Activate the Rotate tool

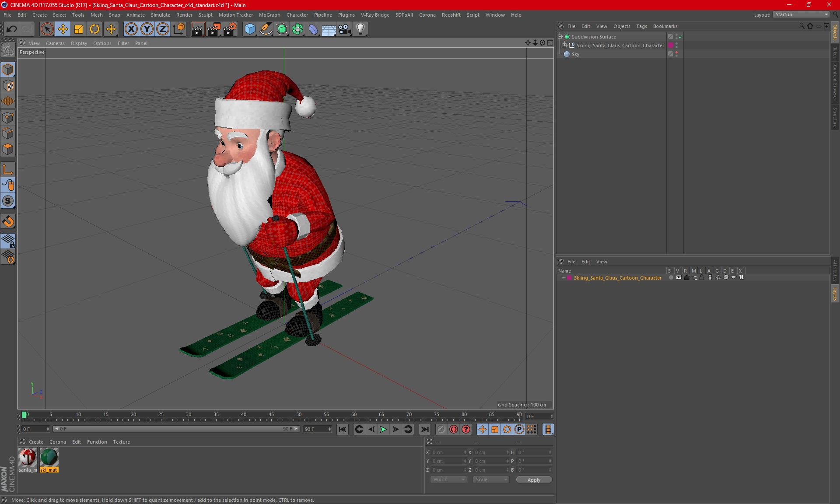click(x=94, y=29)
